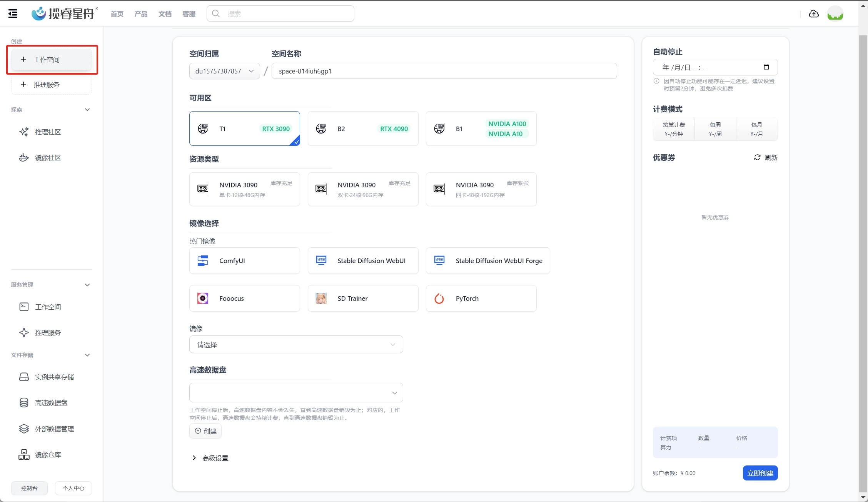Screen dimensions: 868x502
Task: Click the GPU icon of single-card 3090
Action: (x=203, y=189)
